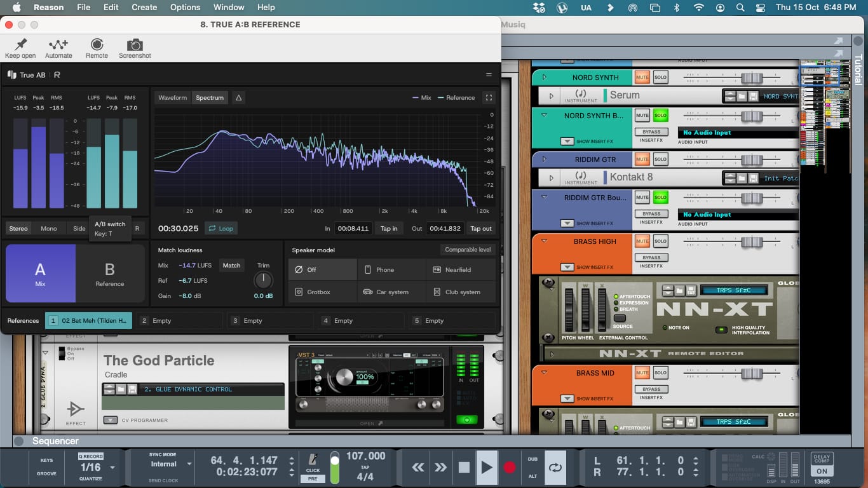This screenshot has height=488, width=868.
Task: Choose the Club system speaker model
Action: 461,292
